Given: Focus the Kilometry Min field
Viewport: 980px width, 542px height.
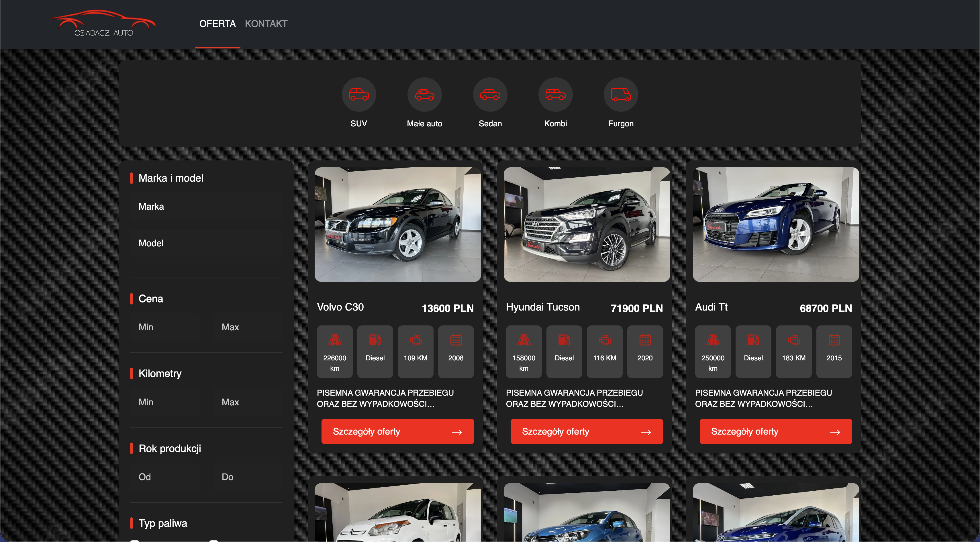Looking at the screenshot, I should point(164,402).
